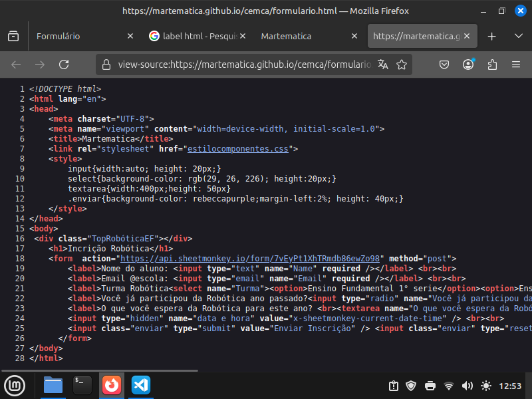Open the printers tray icon
The height and width of the screenshot is (399, 532).
tap(430, 386)
